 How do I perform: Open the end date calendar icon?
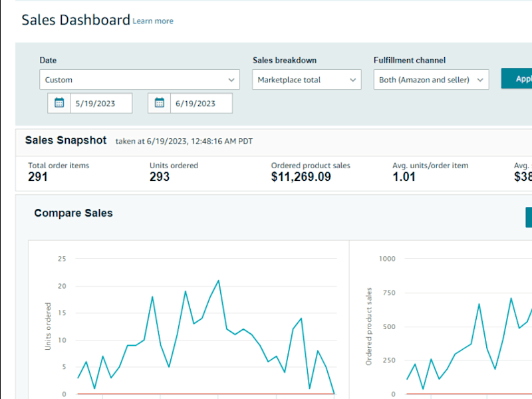pyautogui.click(x=159, y=103)
